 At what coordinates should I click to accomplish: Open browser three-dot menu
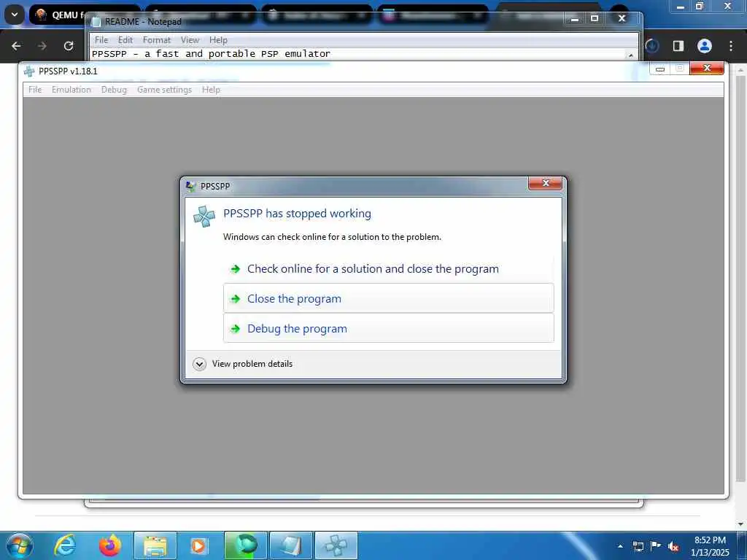(731, 46)
